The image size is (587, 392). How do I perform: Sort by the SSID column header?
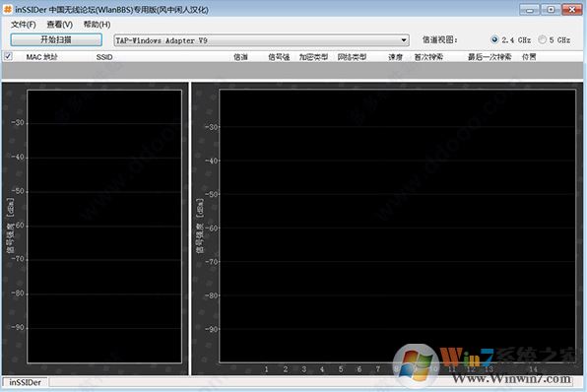[104, 57]
